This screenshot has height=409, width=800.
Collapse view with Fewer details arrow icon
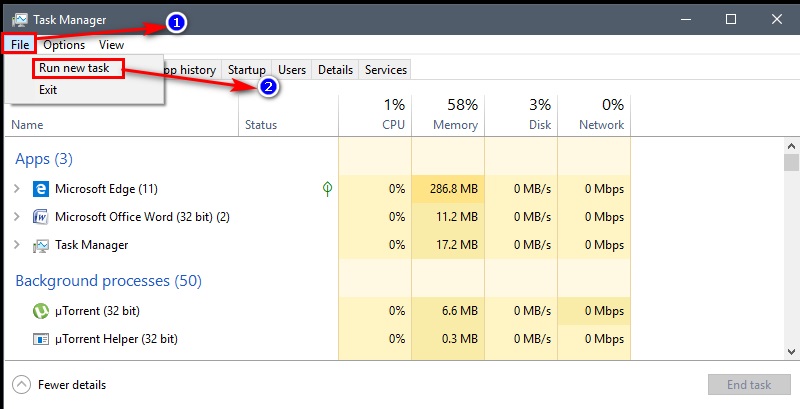pyautogui.click(x=21, y=385)
